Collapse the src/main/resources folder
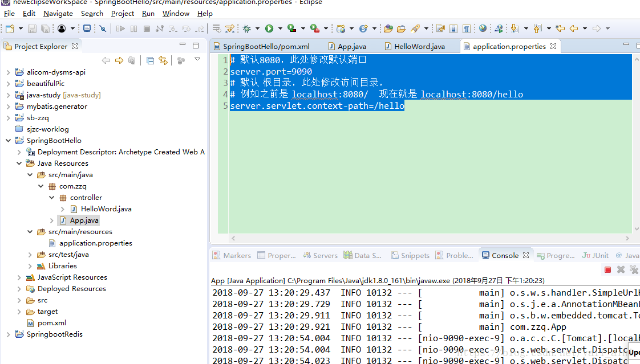This screenshot has width=640, height=364. tap(30, 232)
